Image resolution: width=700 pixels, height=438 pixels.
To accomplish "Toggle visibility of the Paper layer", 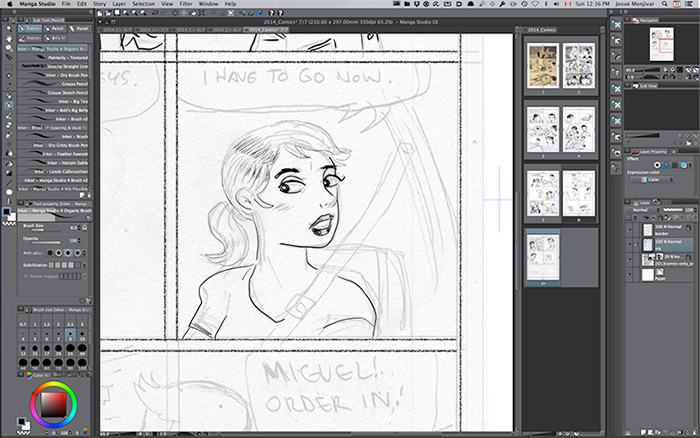I will [629, 275].
